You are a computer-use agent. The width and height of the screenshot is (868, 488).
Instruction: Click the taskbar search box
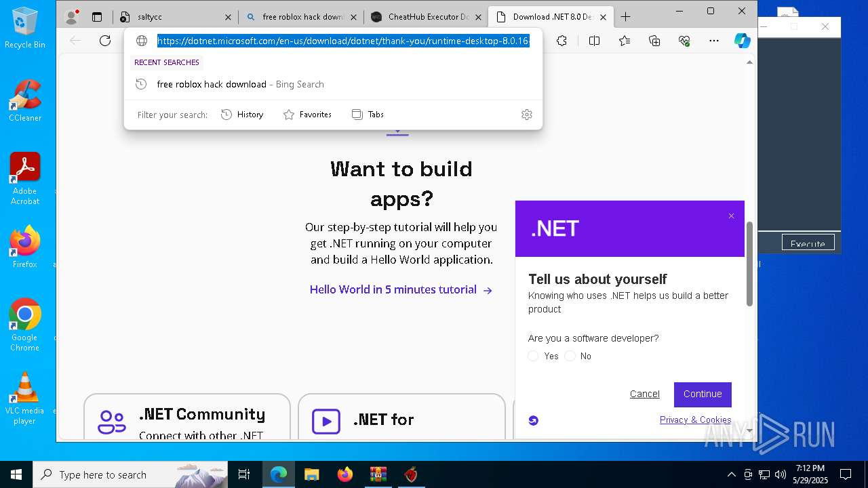(x=130, y=474)
